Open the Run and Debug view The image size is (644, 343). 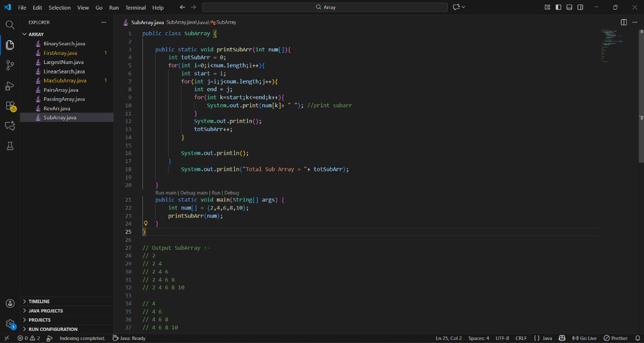(9, 85)
